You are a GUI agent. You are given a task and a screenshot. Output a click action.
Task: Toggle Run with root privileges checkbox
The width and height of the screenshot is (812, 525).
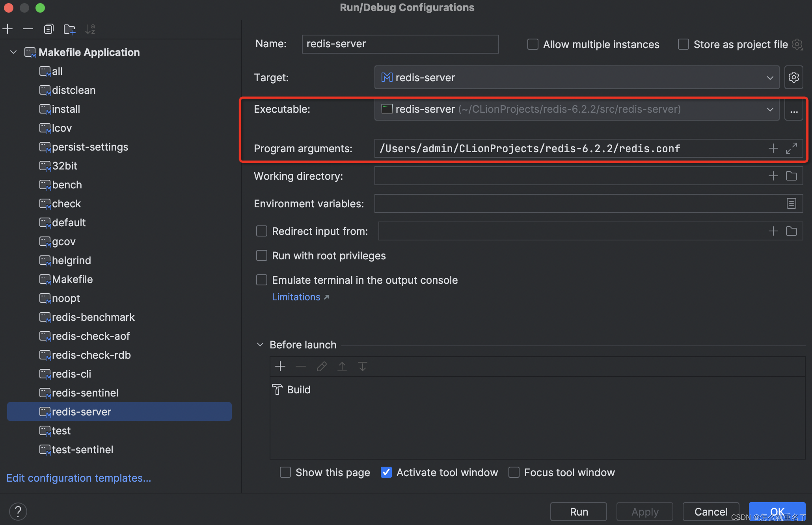261,256
